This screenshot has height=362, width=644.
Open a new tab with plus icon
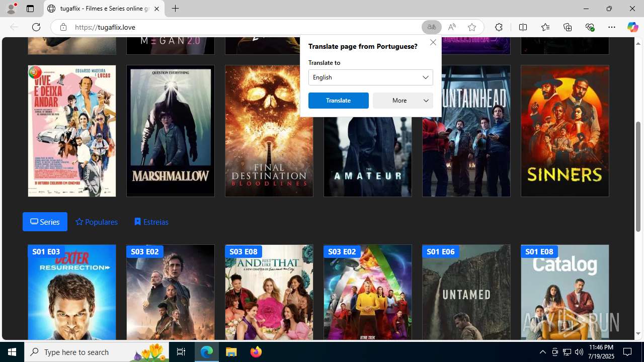(x=175, y=9)
